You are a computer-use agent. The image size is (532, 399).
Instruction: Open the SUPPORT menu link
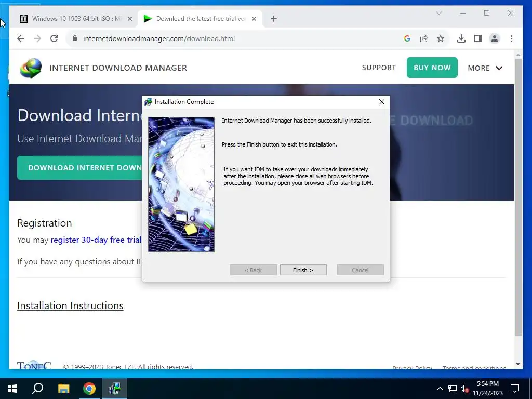(x=379, y=68)
